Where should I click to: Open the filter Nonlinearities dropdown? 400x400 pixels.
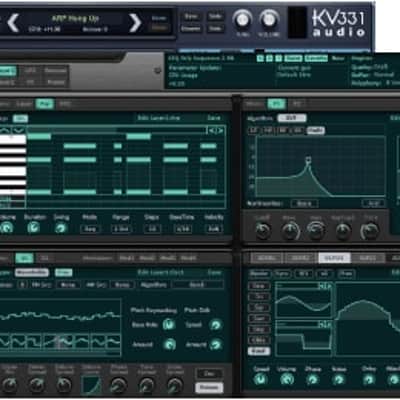pos(304,203)
